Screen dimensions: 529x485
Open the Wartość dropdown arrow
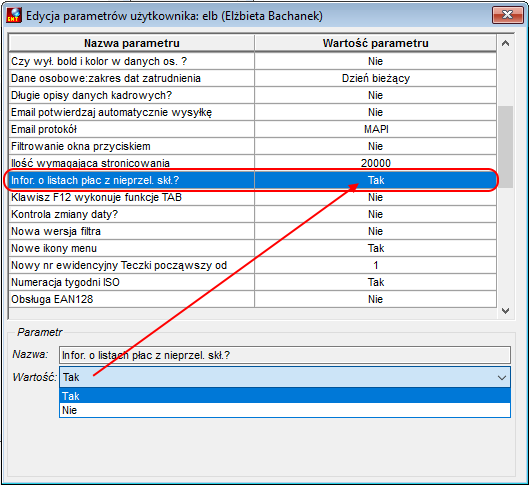pos(502,377)
